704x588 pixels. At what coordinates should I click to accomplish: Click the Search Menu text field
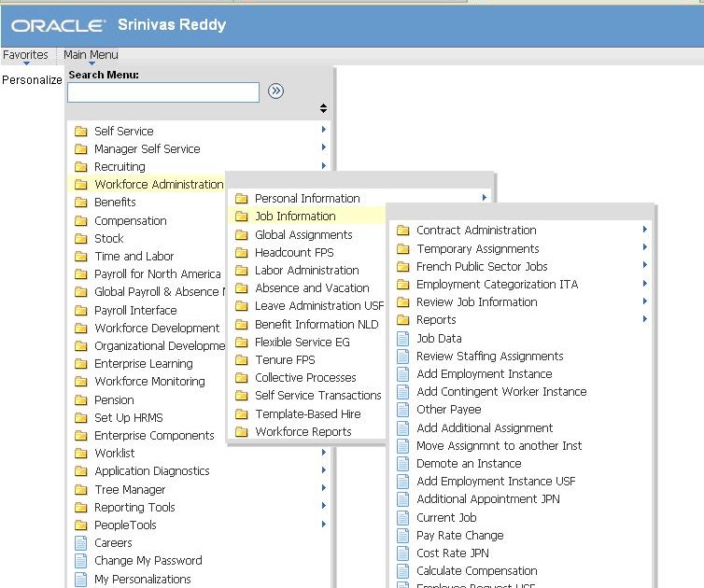163,92
